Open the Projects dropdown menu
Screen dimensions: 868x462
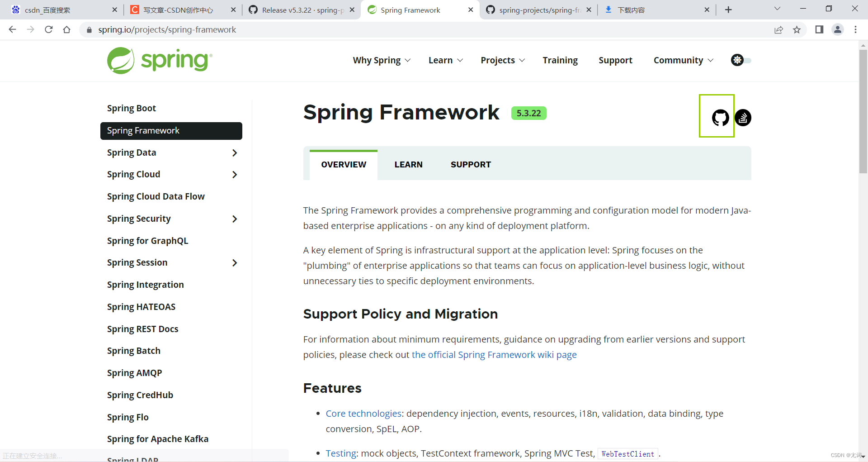click(x=502, y=60)
